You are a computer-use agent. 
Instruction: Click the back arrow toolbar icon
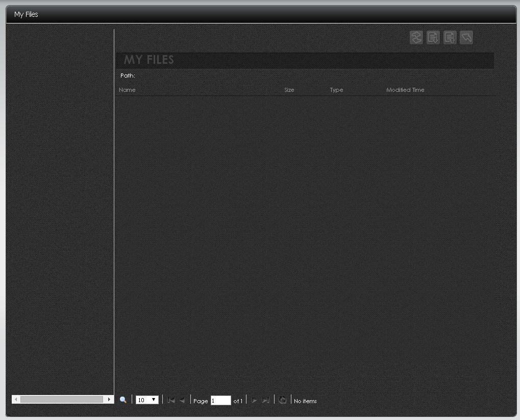(466, 37)
